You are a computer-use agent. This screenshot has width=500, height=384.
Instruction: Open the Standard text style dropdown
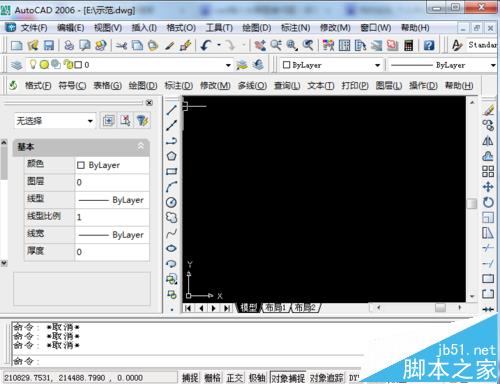tap(482, 45)
